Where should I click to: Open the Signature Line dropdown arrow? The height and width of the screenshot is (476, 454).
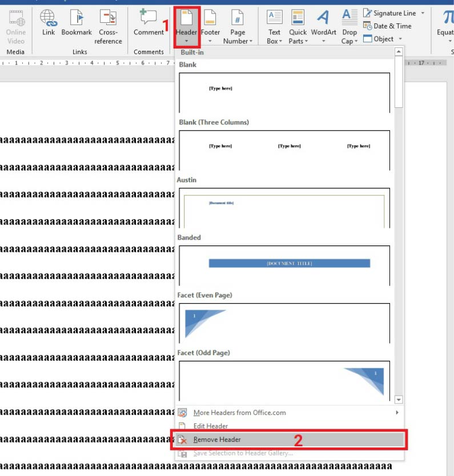click(x=423, y=13)
